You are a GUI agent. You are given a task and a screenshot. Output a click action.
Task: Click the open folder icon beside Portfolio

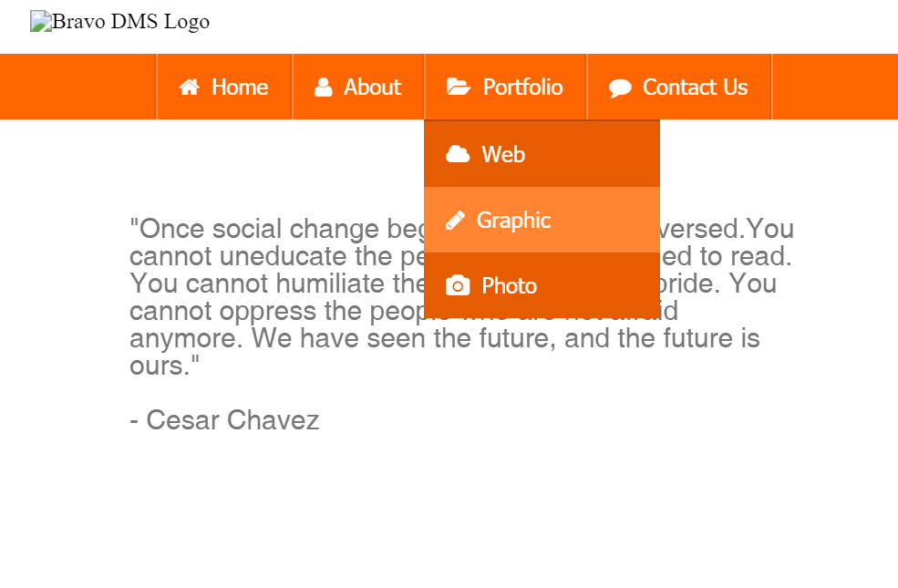pos(458,88)
